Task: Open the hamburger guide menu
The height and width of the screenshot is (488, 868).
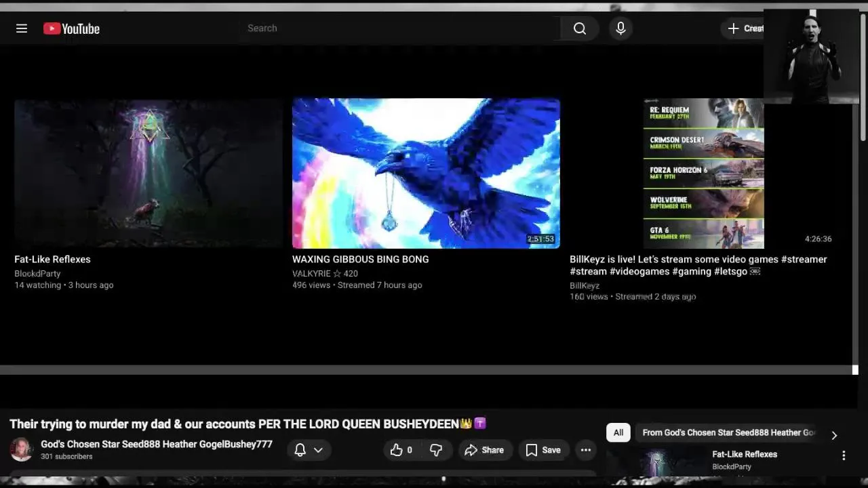Action: click(22, 28)
